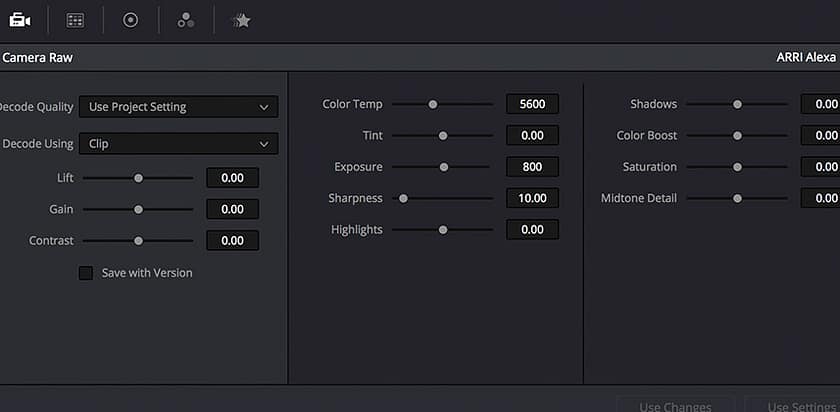Select the Color Temp 5600 field
This screenshot has height=412, width=840.
pos(532,104)
